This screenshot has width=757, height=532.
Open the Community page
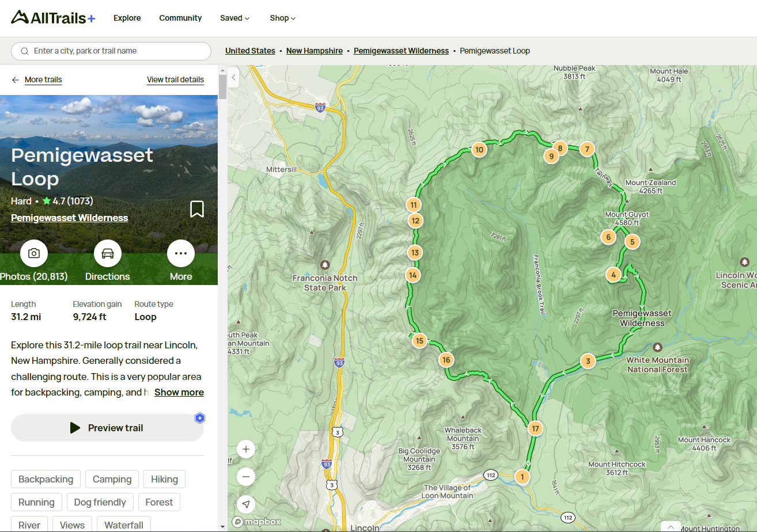pyautogui.click(x=180, y=18)
